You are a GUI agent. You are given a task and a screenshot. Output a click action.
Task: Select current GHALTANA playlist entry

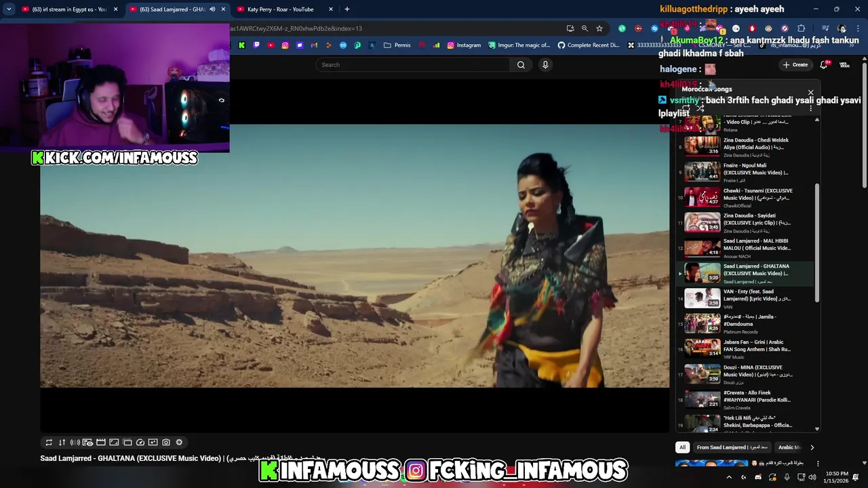[745, 273]
